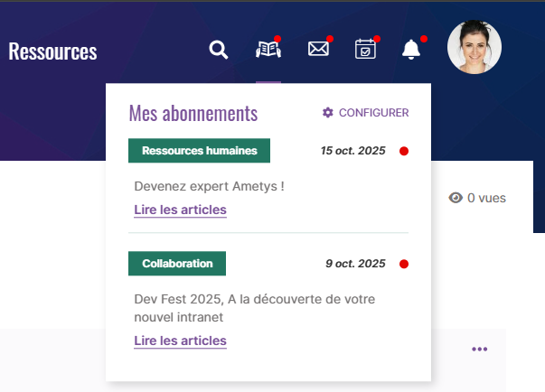Click the subscriptions newspaper icon in header
Screen dimensions: 545x392
point(268,50)
